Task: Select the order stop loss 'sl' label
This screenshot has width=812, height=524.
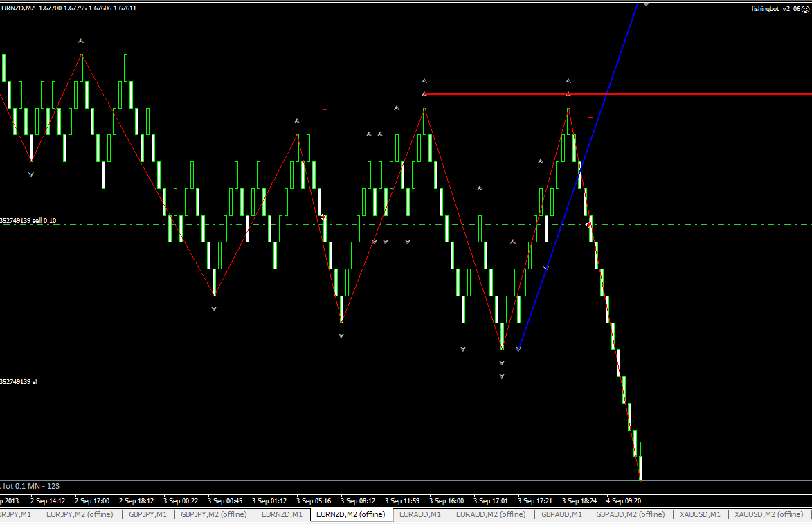Action: coord(18,381)
